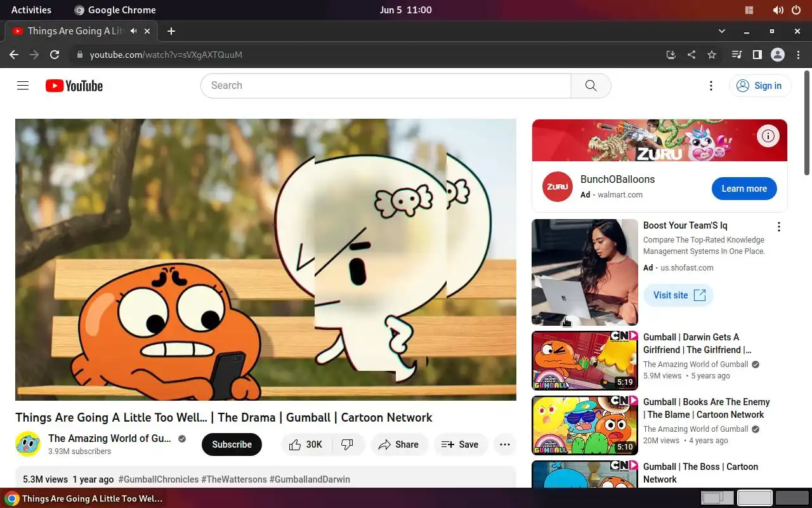Click the BunchOBalloons ad title
The height and width of the screenshot is (508, 812).
click(x=617, y=179)
